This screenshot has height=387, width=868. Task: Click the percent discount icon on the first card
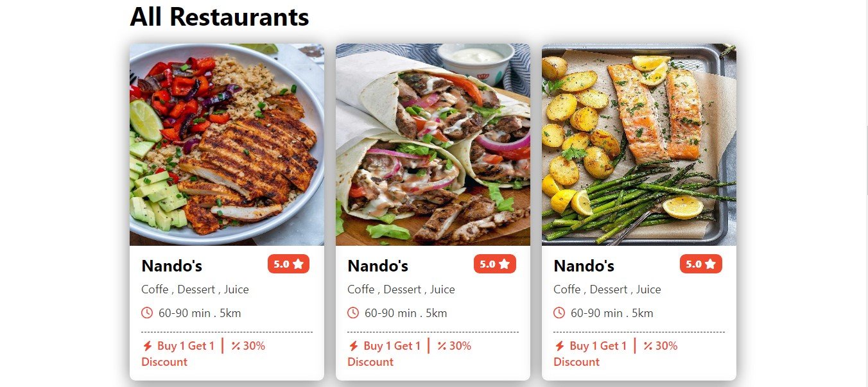click(236, 346)
